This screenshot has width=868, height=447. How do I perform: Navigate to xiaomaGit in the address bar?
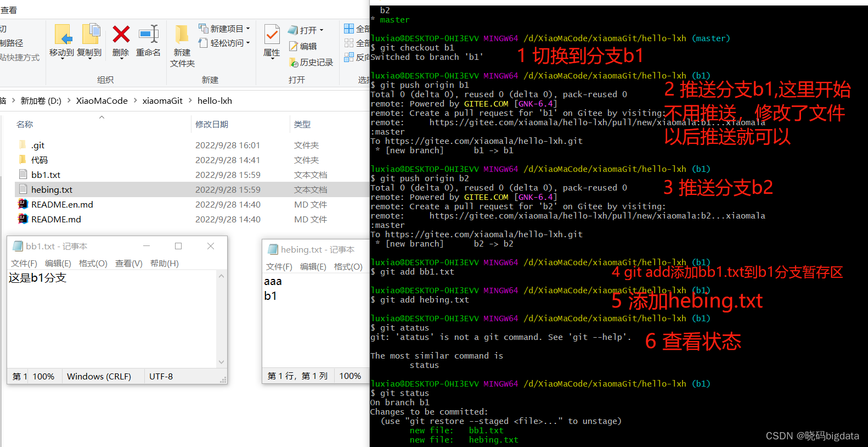(162, 100)
